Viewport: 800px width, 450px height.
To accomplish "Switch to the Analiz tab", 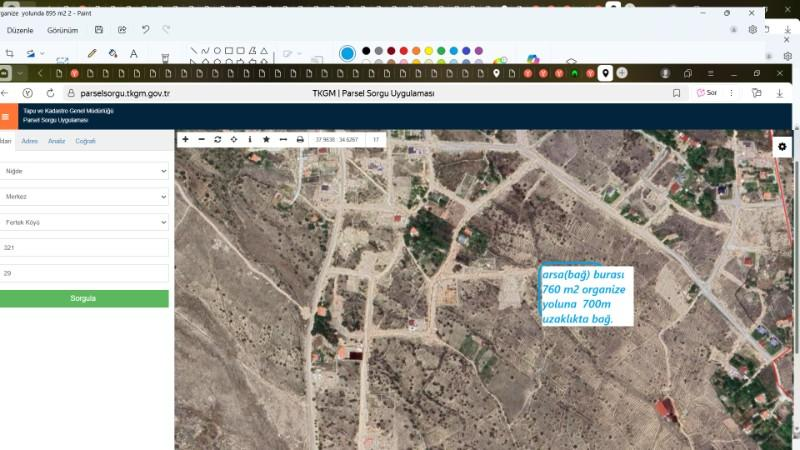I will click(x=57, y=141).
